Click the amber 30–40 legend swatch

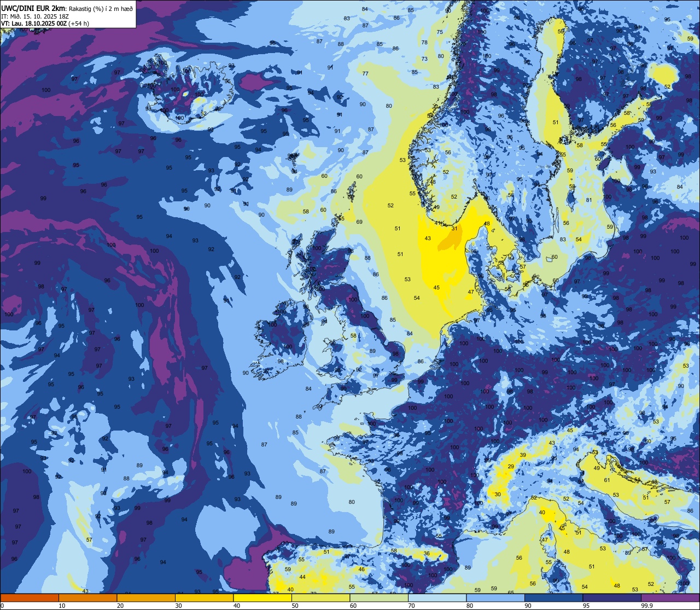point(204,597)
